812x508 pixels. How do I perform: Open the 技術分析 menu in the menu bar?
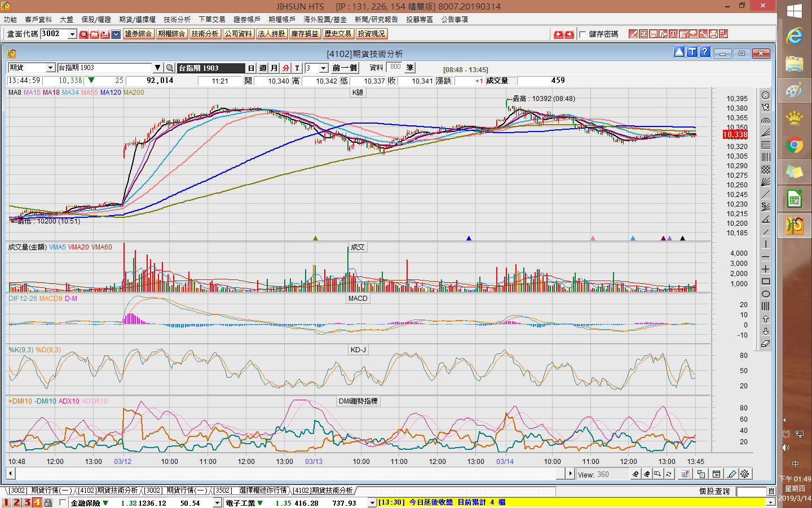tap(177, 19)
